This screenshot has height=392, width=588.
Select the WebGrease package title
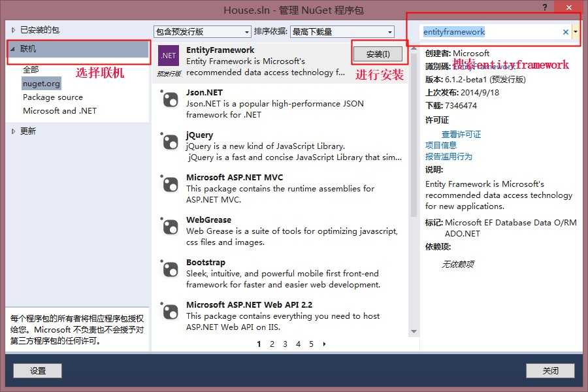[208, 220]
